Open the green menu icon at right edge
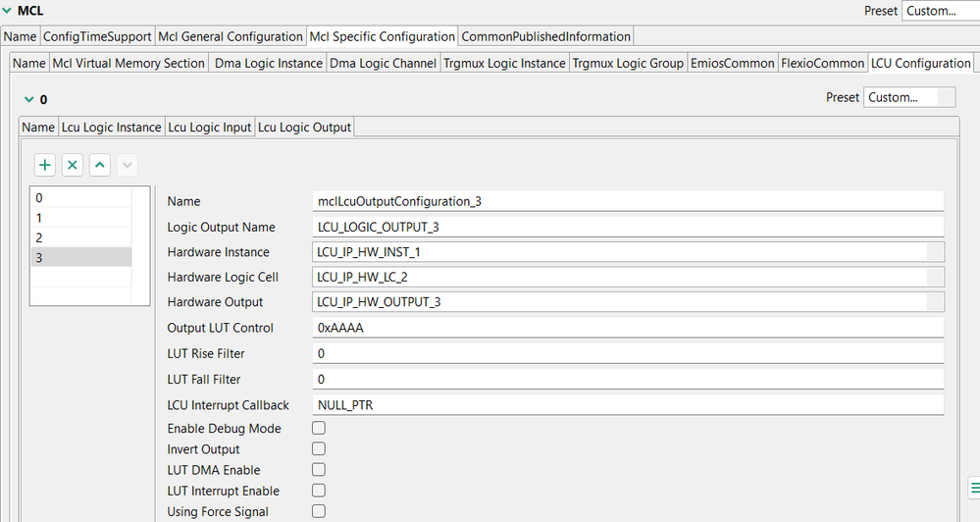The image size is (980, 522). tap(973, 488)
